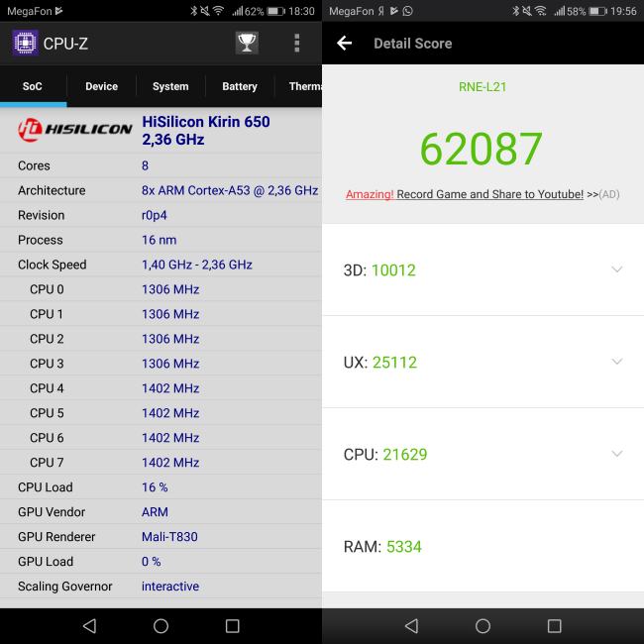The height and width of the screenshot is (644, 644).
Task: Expand the CPU score section
Action: tap(617, 454)
